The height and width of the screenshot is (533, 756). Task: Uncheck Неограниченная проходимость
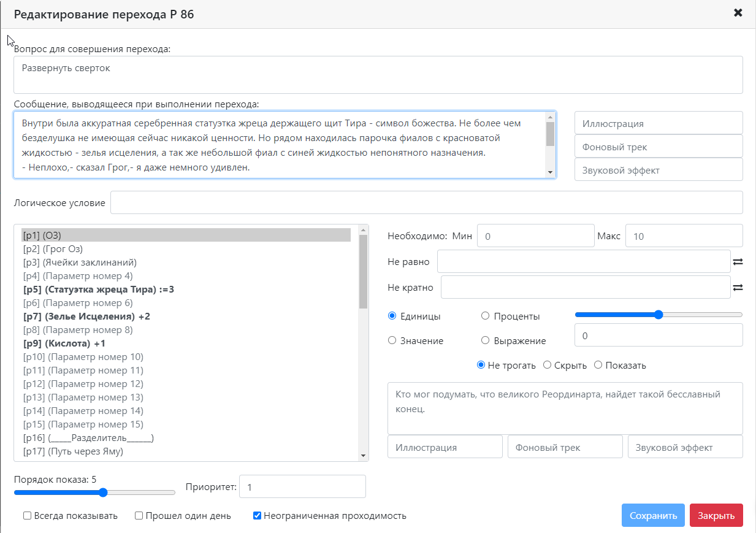(x=258, y=516)
